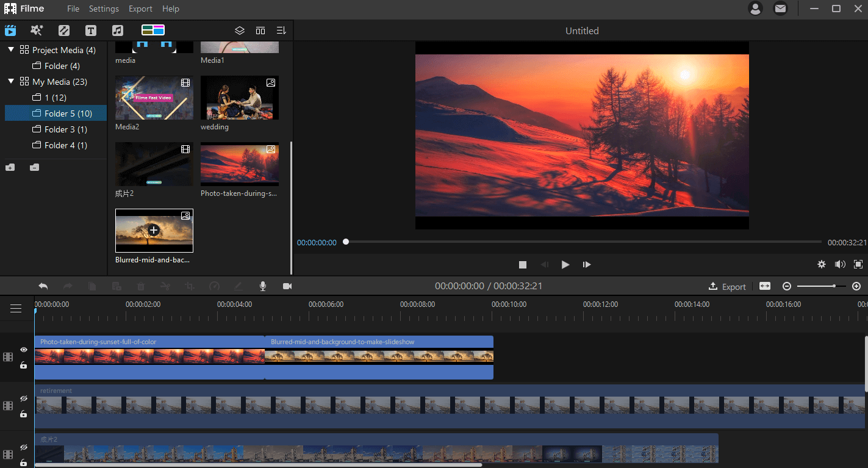Collapse the My Media tree
The image size is (868, 468).
pos(11,81)
